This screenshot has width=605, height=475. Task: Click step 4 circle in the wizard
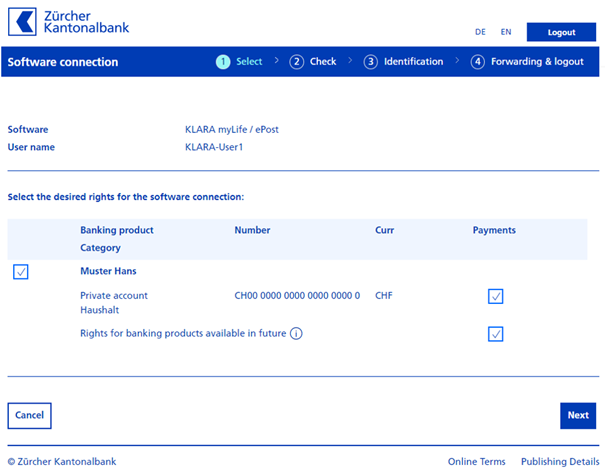[x=478, y=62]
